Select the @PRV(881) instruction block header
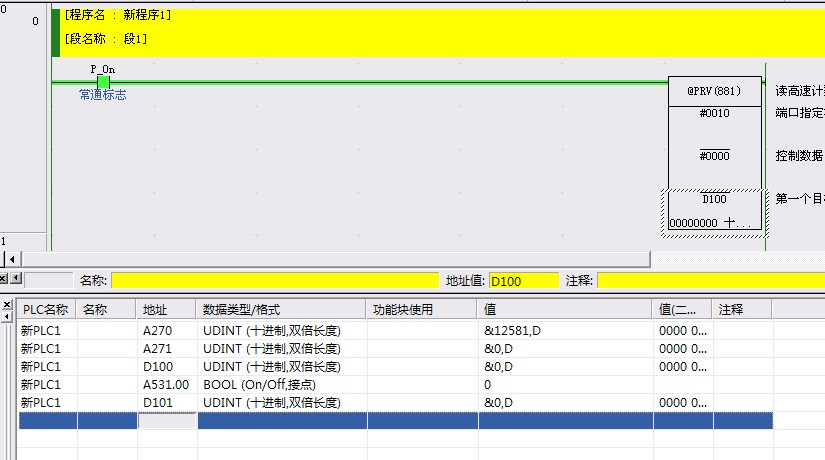 pos(714,90)
